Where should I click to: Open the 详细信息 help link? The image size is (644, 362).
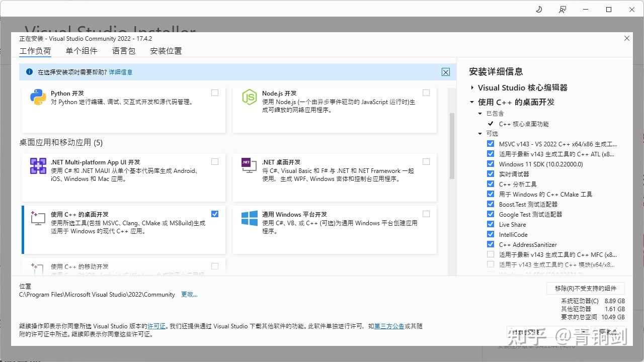tap(121, 72)
